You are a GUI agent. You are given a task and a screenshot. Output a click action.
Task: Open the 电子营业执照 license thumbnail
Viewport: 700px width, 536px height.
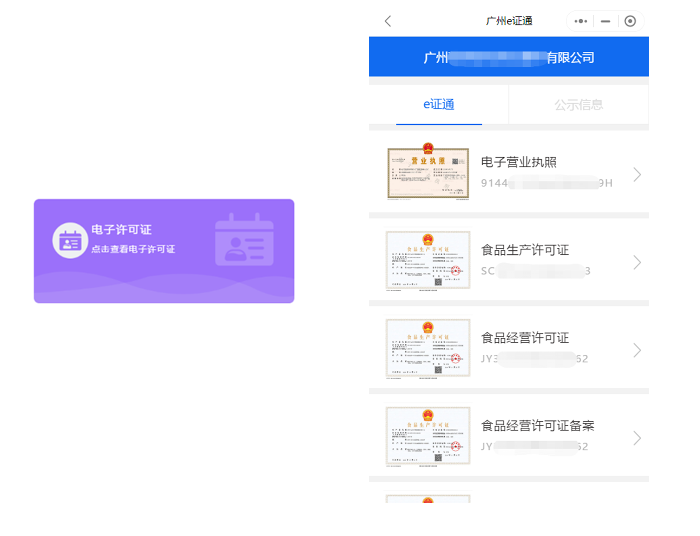coord(428,173)
